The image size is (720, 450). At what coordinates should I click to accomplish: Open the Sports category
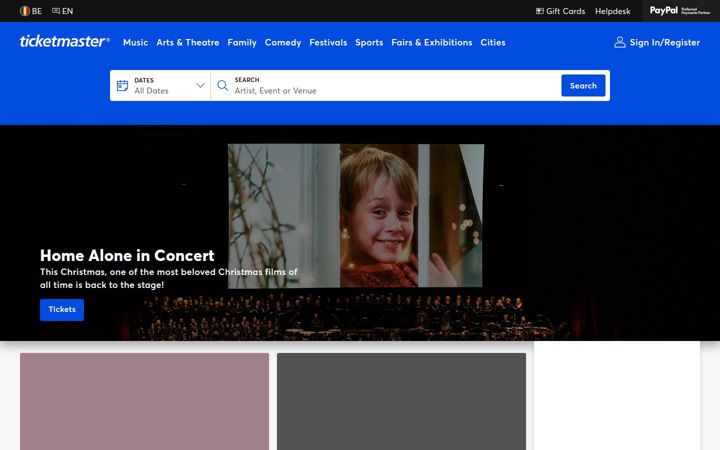pyautogui.click(x=369, y=42)
